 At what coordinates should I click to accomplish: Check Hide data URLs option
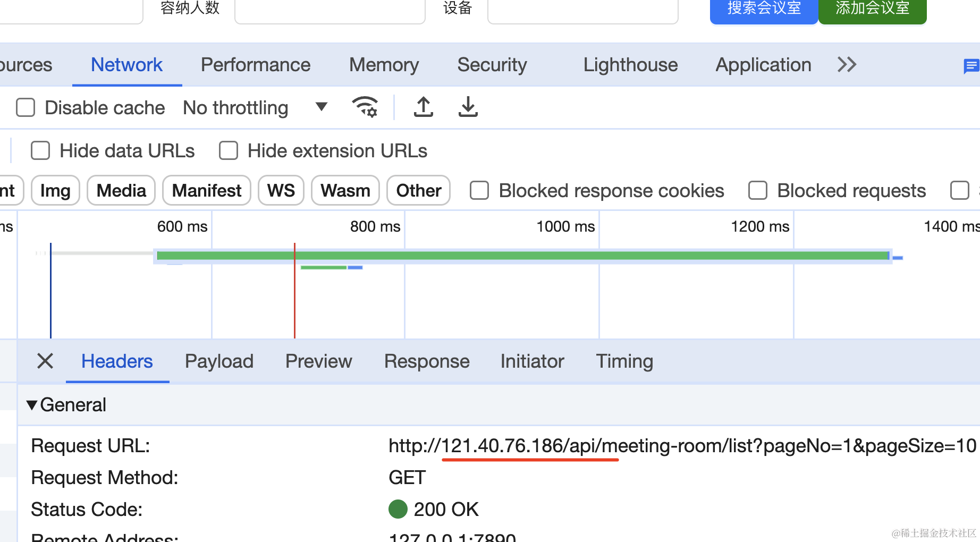[40, 150]
